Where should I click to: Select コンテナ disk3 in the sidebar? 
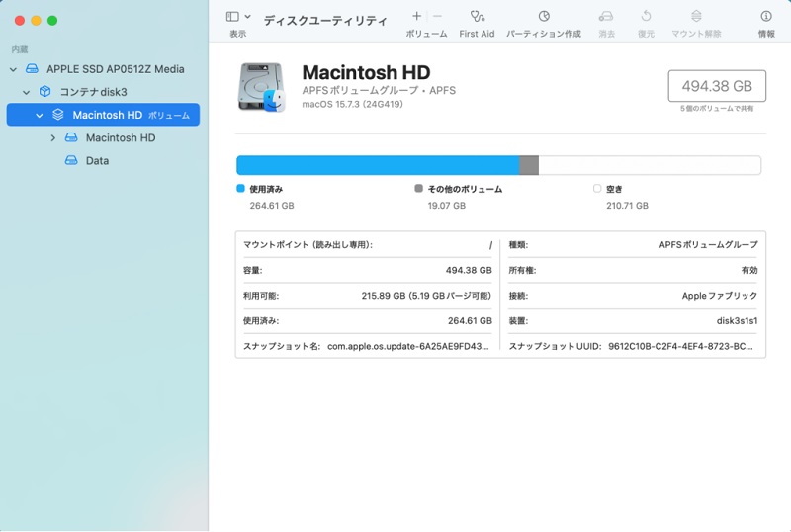click(x=93, y=92)
